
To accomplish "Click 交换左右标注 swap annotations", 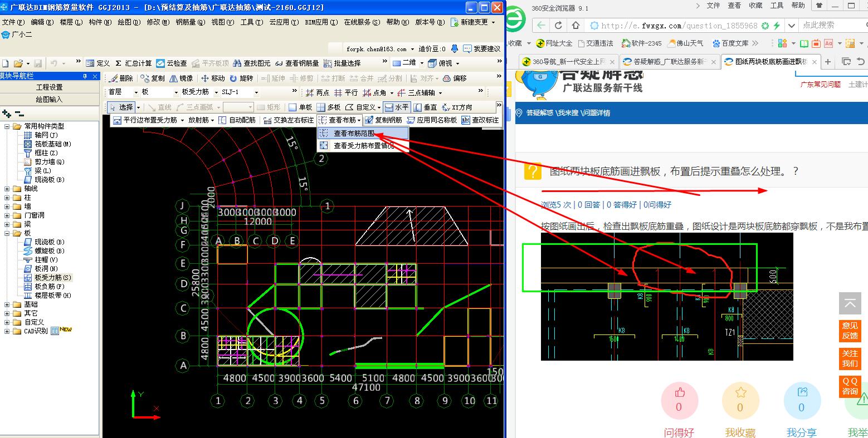I will (289, 120).
